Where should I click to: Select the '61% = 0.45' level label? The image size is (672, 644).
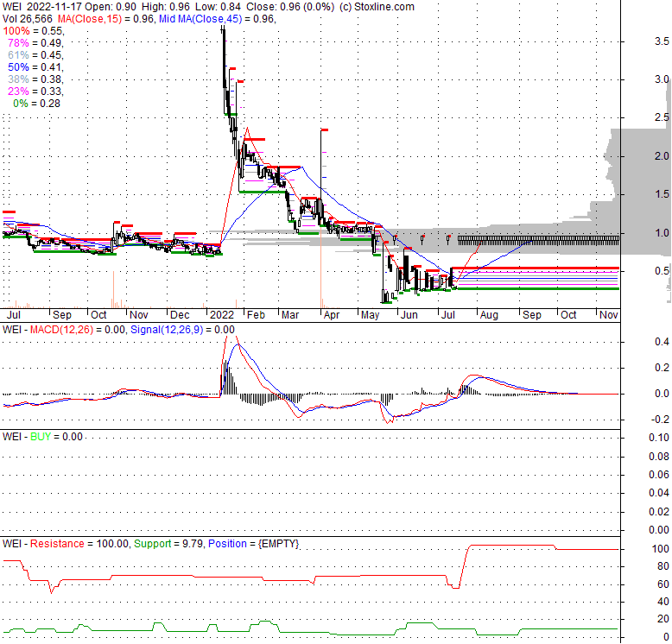35,54
